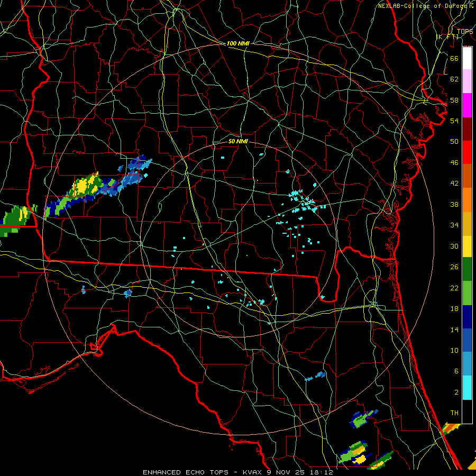Click the "50 NMI" range ring label
The height and width of the screenshot is (476, 476).
point(238,141)
